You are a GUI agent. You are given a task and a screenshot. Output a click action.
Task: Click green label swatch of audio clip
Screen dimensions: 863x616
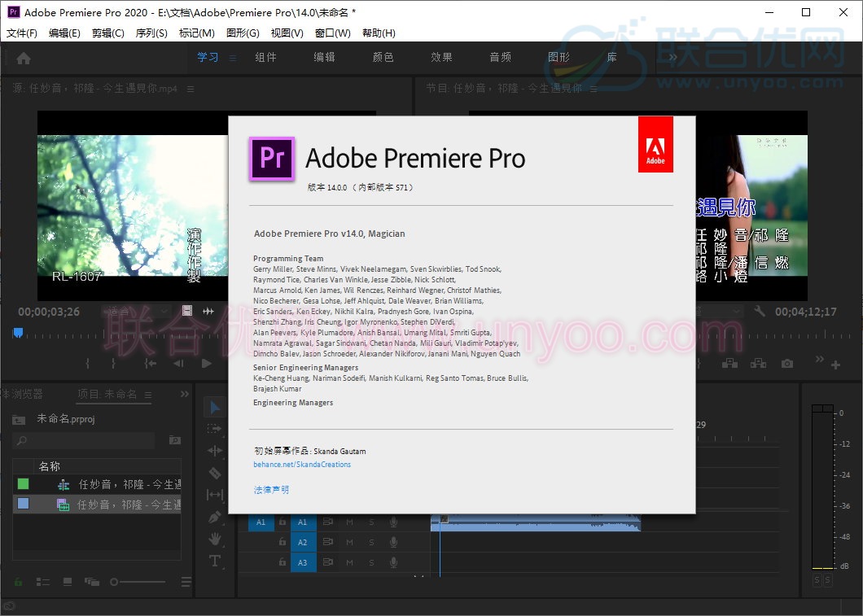pos(23,483)
